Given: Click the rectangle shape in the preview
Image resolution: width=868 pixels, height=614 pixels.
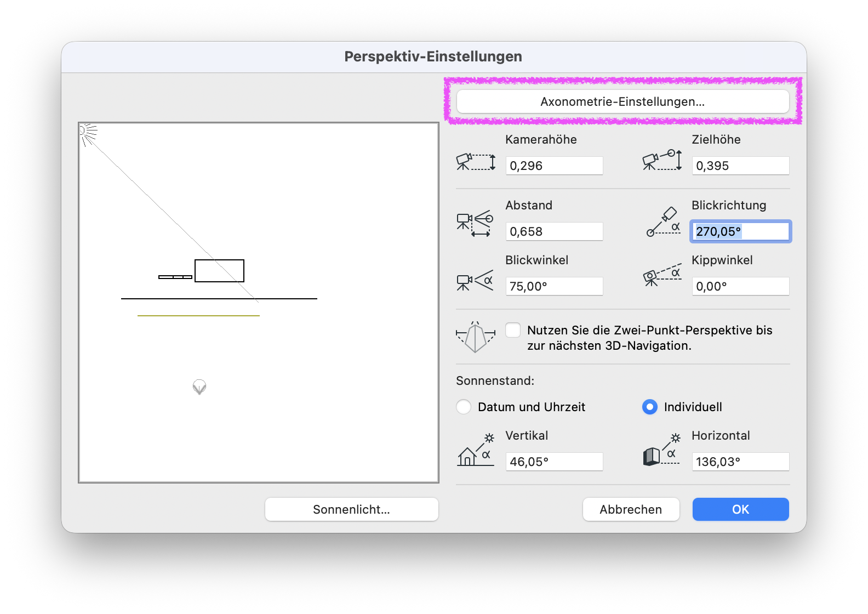Looking at the screenshot, I should [x=219, y=271].
